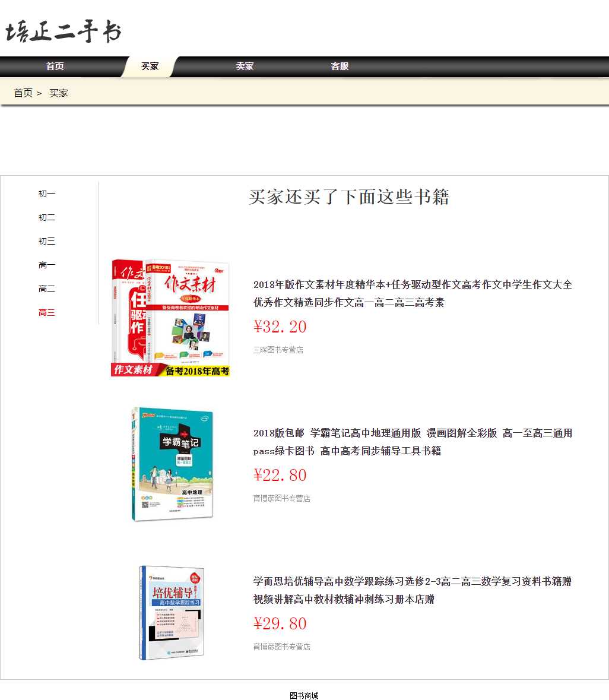Click 首页 in the breadcrumb trail
The image size is (609, 700).
[23, 93]
